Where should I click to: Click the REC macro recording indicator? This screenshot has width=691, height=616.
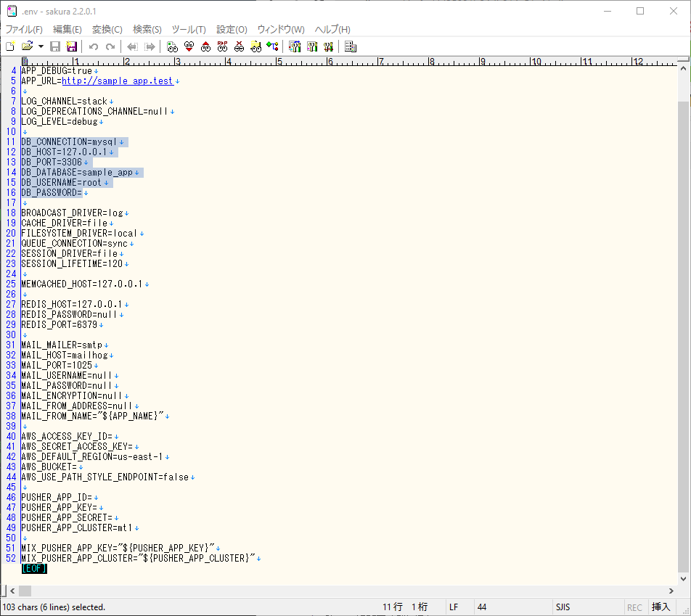point(634,607)
